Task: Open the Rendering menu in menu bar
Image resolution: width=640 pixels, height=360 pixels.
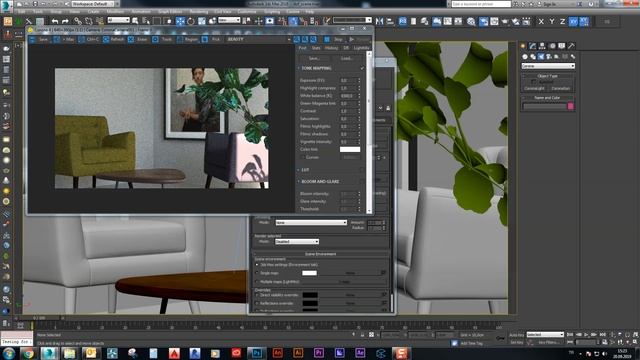Action: coord(199,11)
